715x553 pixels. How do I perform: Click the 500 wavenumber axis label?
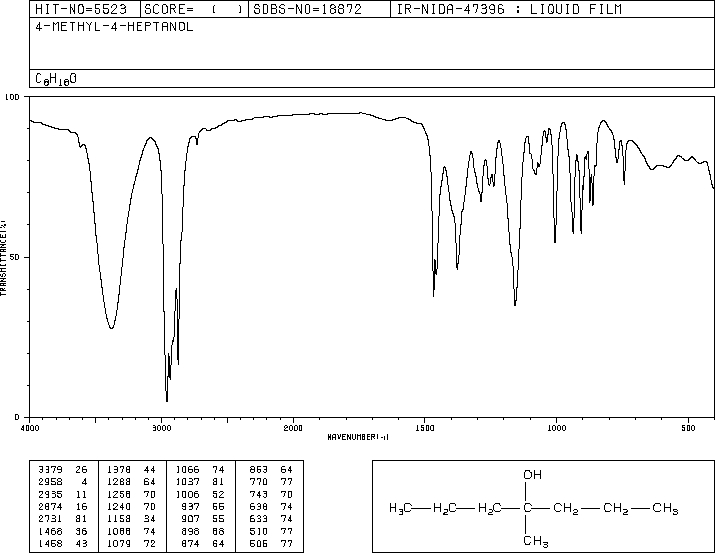click(688, 428)
